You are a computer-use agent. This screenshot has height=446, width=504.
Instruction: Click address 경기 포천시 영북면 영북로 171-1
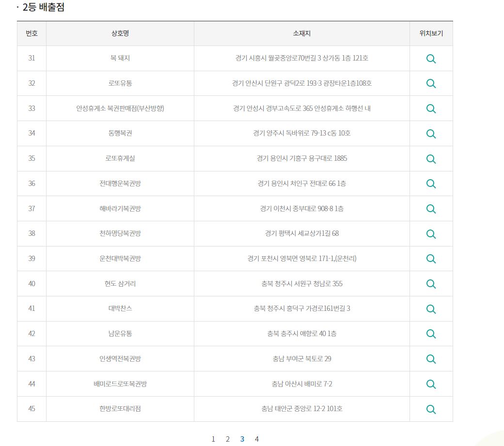[291, 259]
